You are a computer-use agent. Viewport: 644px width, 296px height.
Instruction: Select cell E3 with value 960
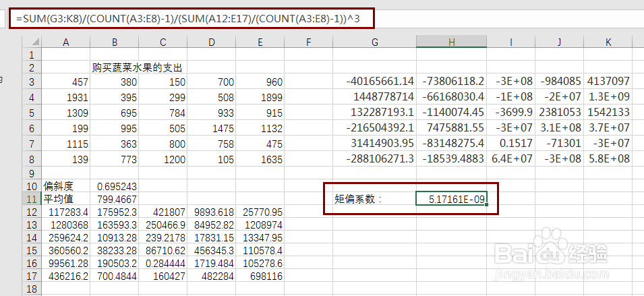coord(260,82)
